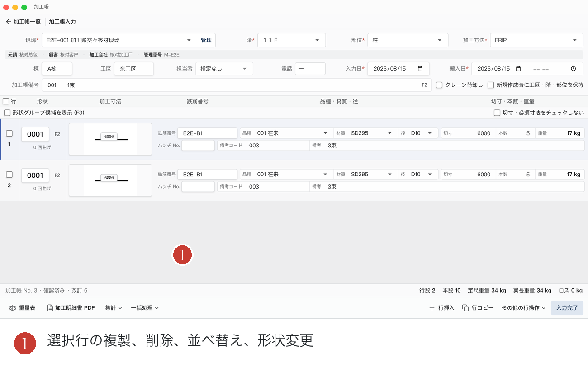Image resolution: width=588 pixels, height=368 pixels.
Task: Enable クレーン荷卸し checkbox
Action: point(439,85)
